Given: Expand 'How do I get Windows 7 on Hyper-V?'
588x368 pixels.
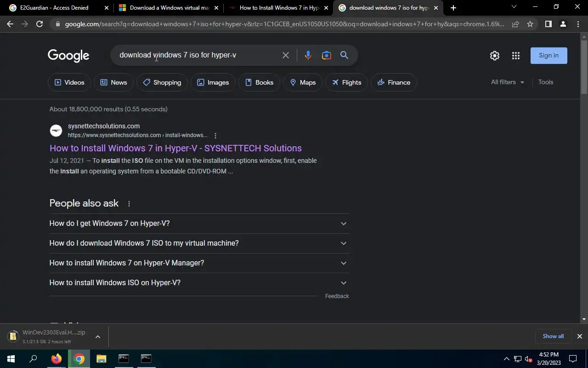Looking at the screenshot, I should [199, 224].
